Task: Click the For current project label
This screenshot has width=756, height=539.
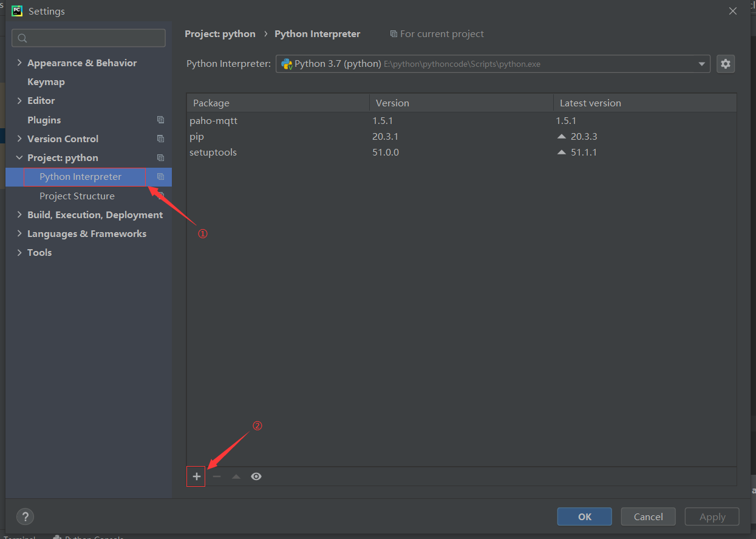Action: (x=437, y=34)
